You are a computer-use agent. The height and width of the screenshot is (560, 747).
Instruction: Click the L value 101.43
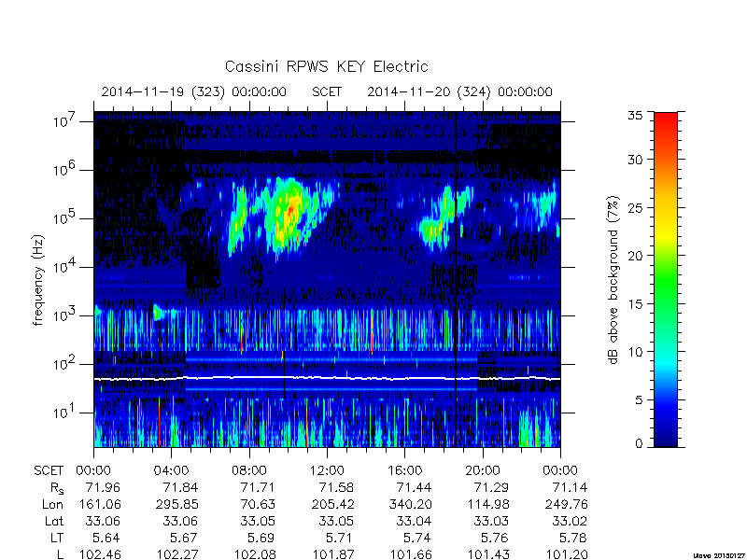pyautogui.click(x=488, y=554)
